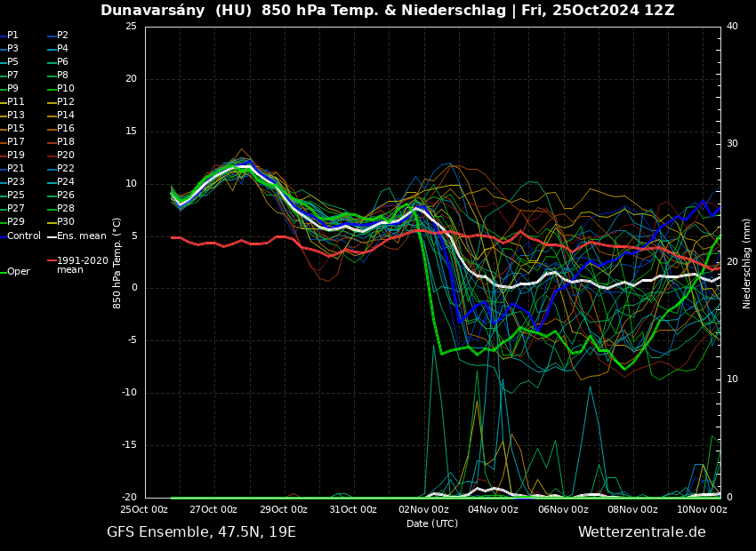The width and height of the screenshot is (756, 551).
Task: Click the red 1991-2020 mean legend swatch
Action: tap(52, 261)
